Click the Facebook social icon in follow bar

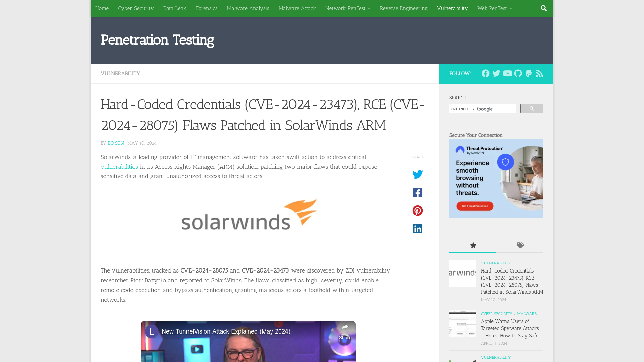click(x=485, y=73)
